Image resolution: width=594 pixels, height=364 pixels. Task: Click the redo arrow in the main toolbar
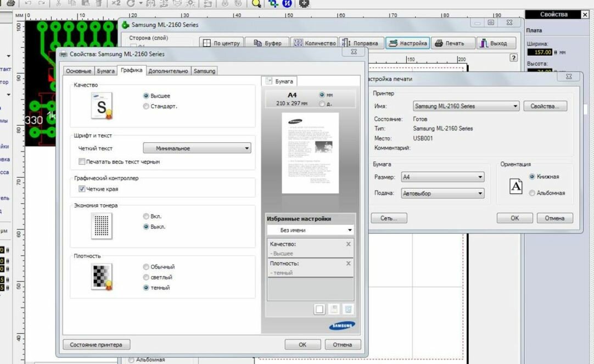tap(41, 3)
